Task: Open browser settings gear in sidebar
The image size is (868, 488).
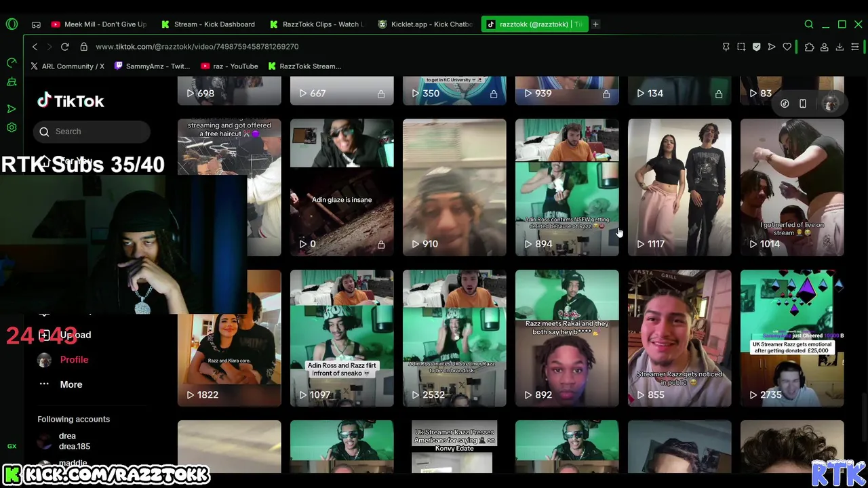Action: (12, 127)
